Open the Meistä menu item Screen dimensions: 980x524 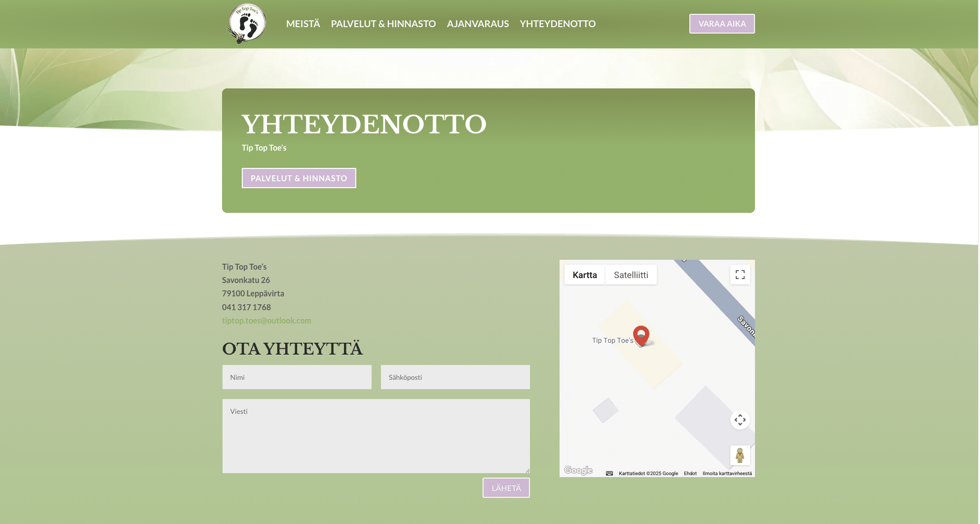tap(303, 24)
